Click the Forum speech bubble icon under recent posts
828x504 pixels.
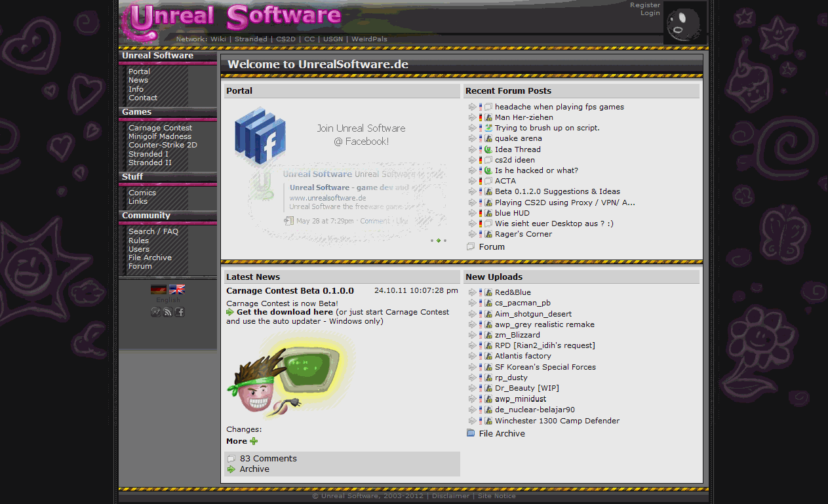(471, 247)
